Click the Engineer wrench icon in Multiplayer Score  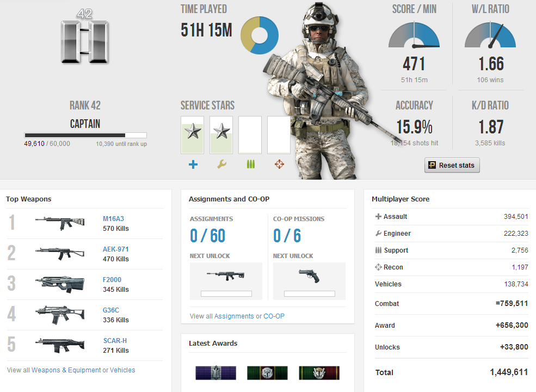coord(378,233)
